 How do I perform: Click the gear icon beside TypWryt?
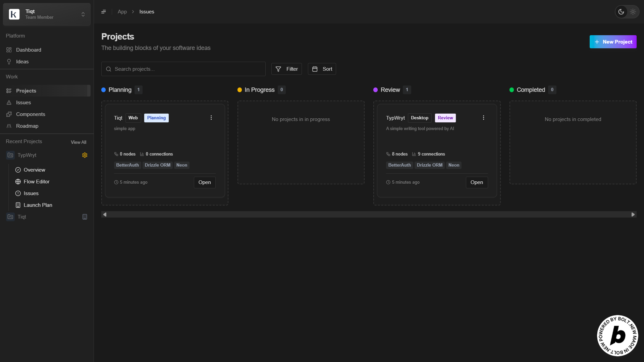85,155
